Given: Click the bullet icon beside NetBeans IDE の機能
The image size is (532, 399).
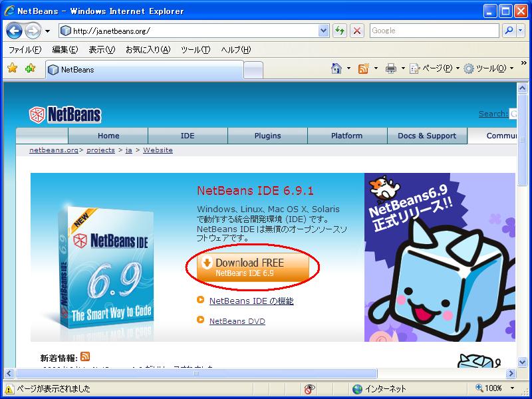Looking at the screenshot, I should [201, 300].
